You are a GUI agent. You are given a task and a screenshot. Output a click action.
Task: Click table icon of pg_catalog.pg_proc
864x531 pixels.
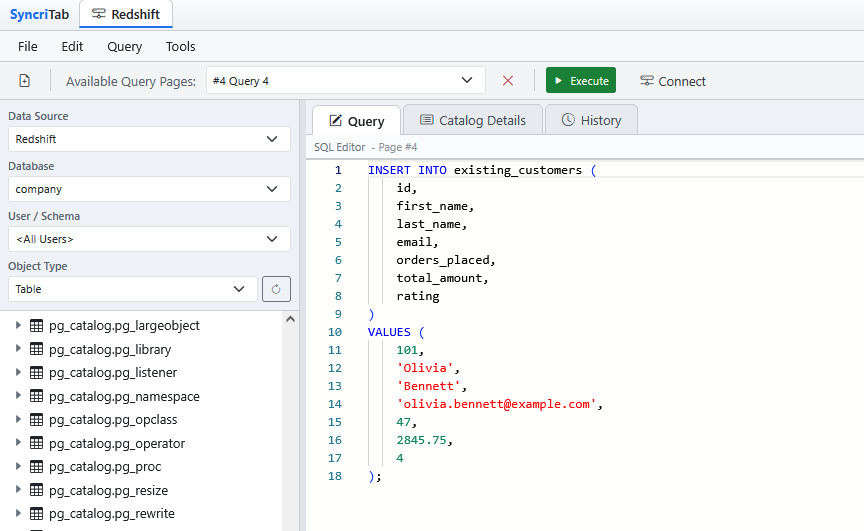[36, 467]
